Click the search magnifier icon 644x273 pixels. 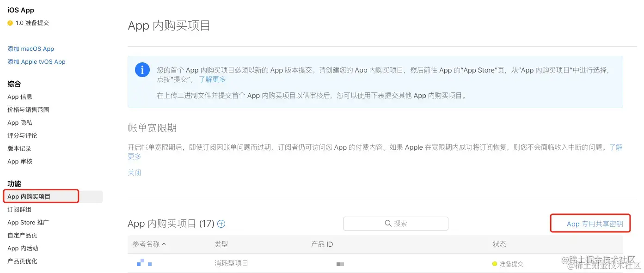[388, 224]
